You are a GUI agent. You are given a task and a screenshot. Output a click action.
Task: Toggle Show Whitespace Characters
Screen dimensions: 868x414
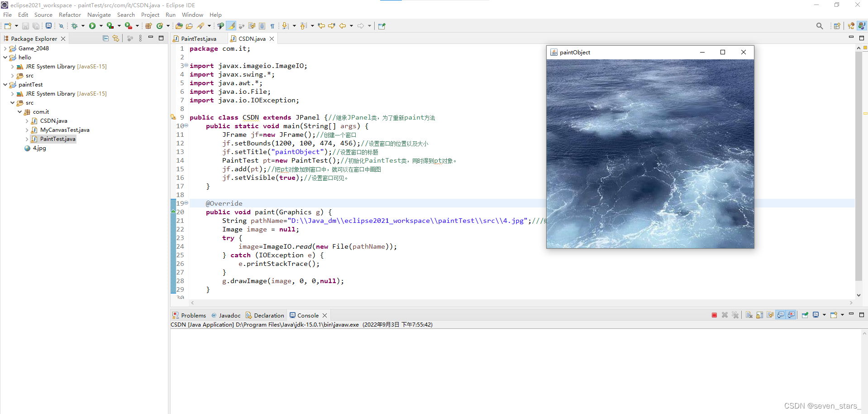pyautogui.click(x=272, y=26)
